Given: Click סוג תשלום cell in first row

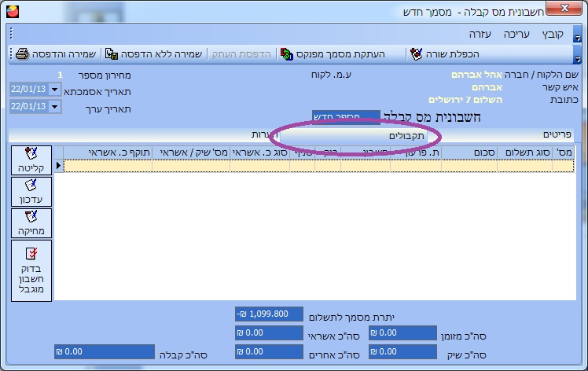Looking at the screenshot, I should pos(525,166).
